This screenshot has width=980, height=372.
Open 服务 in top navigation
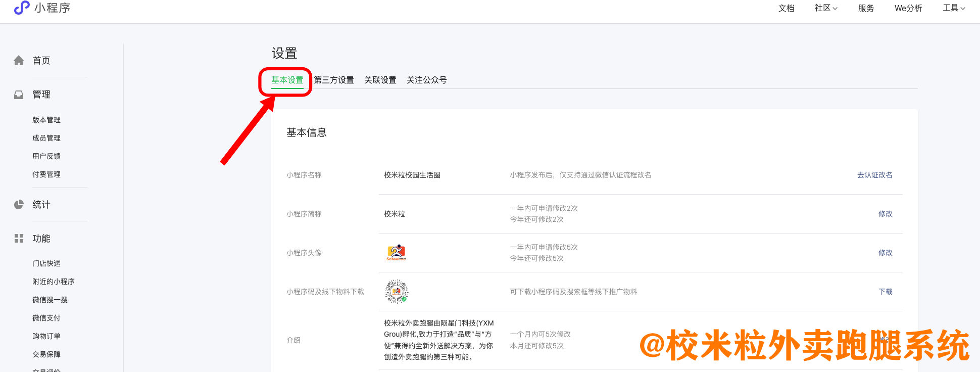[x=866, y=8]
